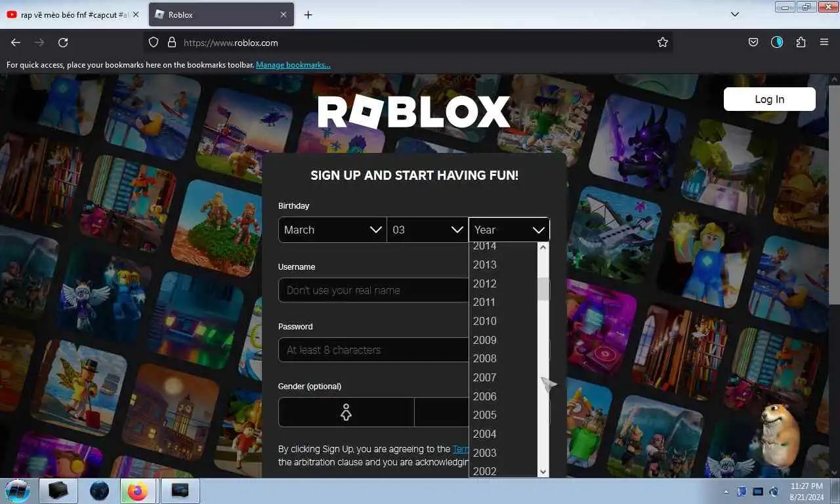Click the year list scroll up arrow
Screen dimensions: 840x504
pyautogui.click(x=543, y=247)
